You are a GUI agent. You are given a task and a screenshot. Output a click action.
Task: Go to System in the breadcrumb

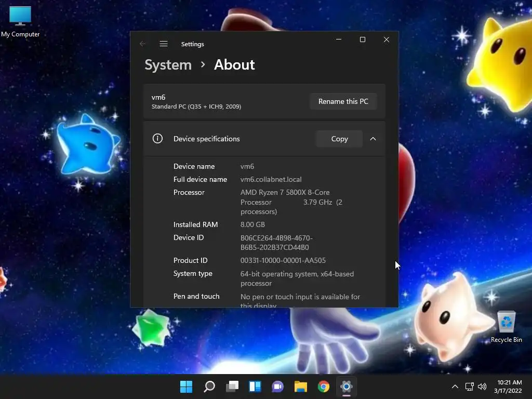pos(168,65)
